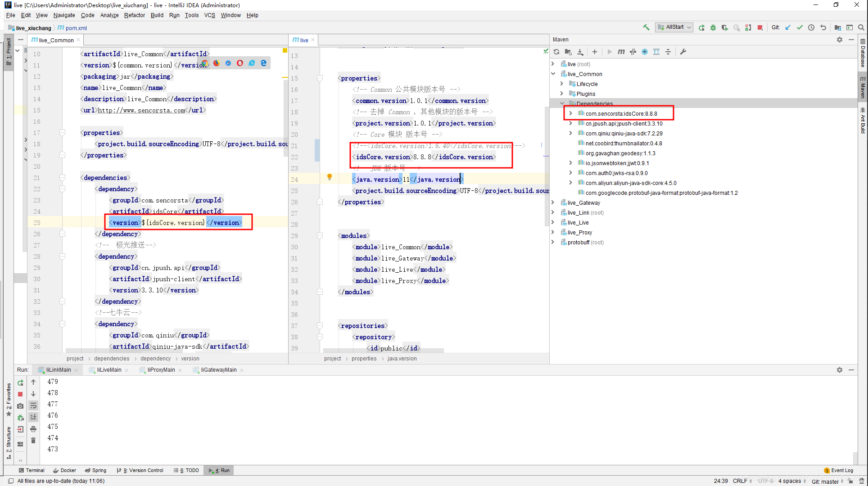Image resolution: width=868 pixels, height=486 pixels.
Task: Click the Git Rollback undo arrow
Action: 823,27
